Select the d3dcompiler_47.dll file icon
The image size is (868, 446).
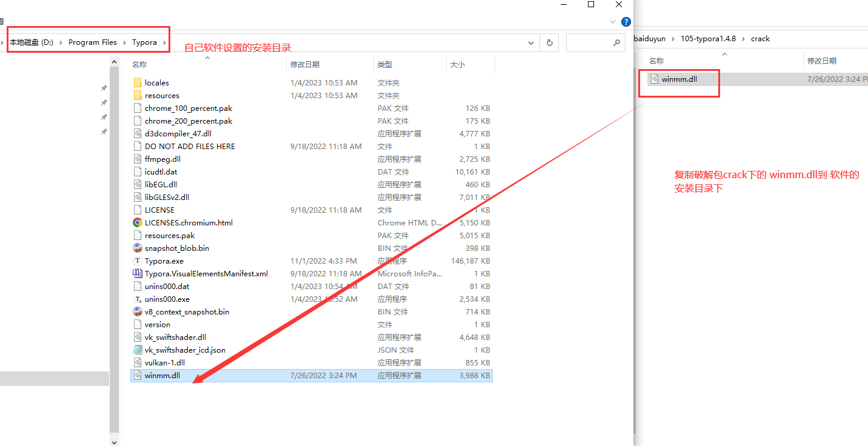point(138,133)
